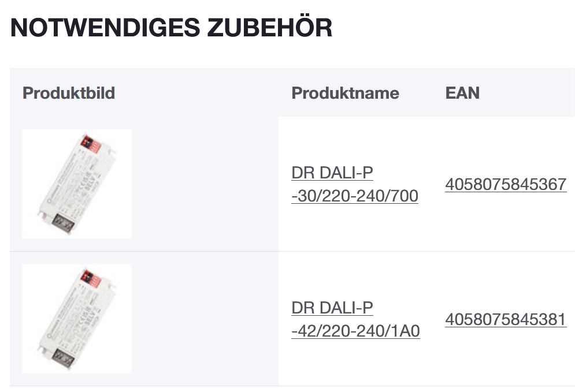Viewport: 575px width, 392px height.
Task: Click red DIP switch on first driver photo
Action: pyautogui.click(x=92, y=143)
